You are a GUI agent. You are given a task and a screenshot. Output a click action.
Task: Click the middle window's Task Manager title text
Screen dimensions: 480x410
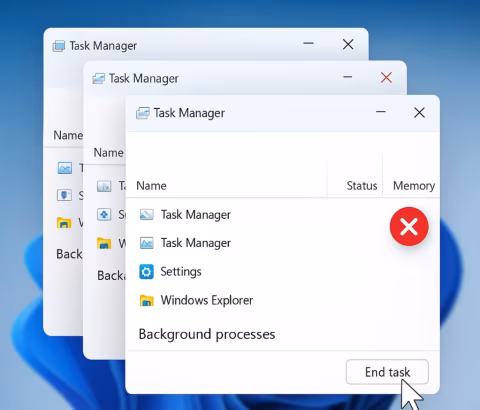click(x=144, y=79)
